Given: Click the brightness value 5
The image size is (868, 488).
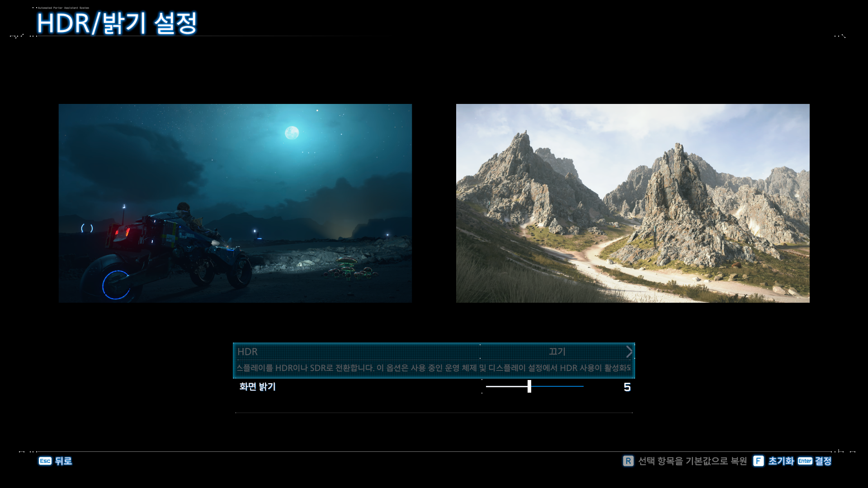Looking at the screenshot, I should coord(627,387).
